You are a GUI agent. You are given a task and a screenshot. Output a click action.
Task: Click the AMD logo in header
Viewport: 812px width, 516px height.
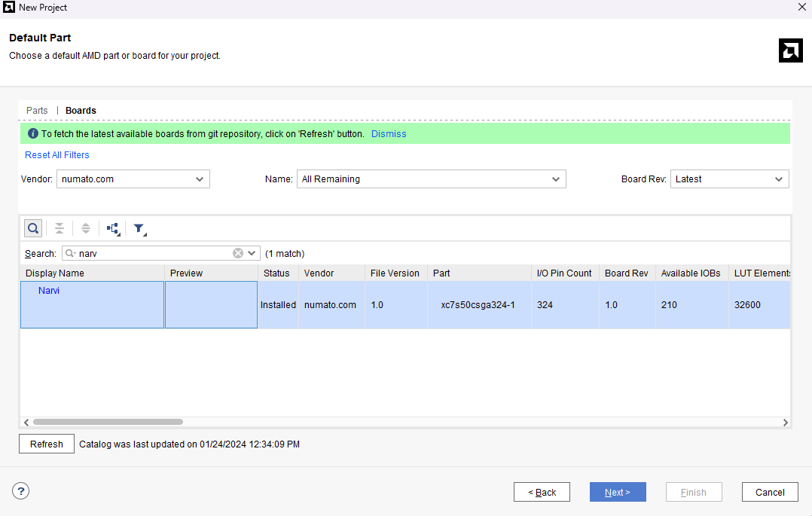[x=790, y=50]
